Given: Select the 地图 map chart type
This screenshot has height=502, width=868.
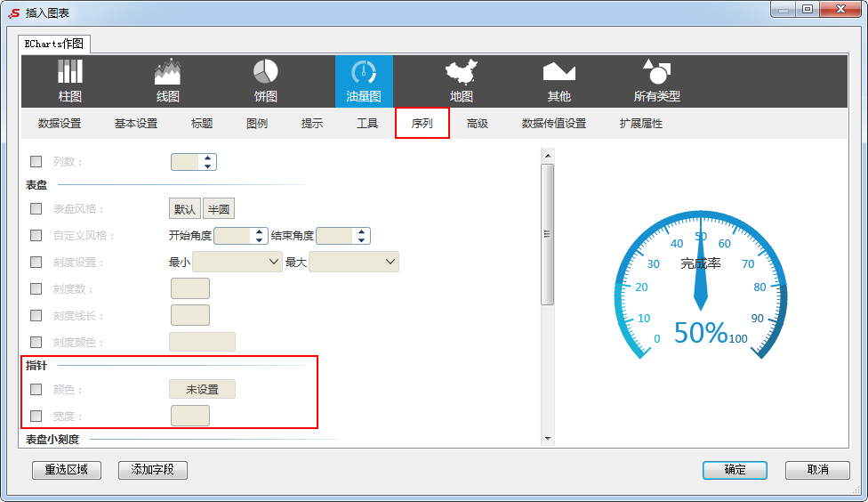Looking at the screenshot, I should (x=461, y=81).
